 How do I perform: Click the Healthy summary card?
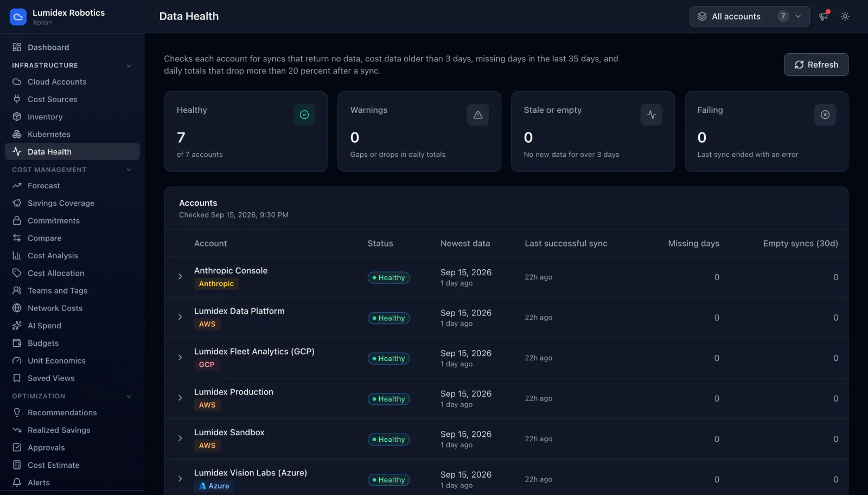pos(246,132)
